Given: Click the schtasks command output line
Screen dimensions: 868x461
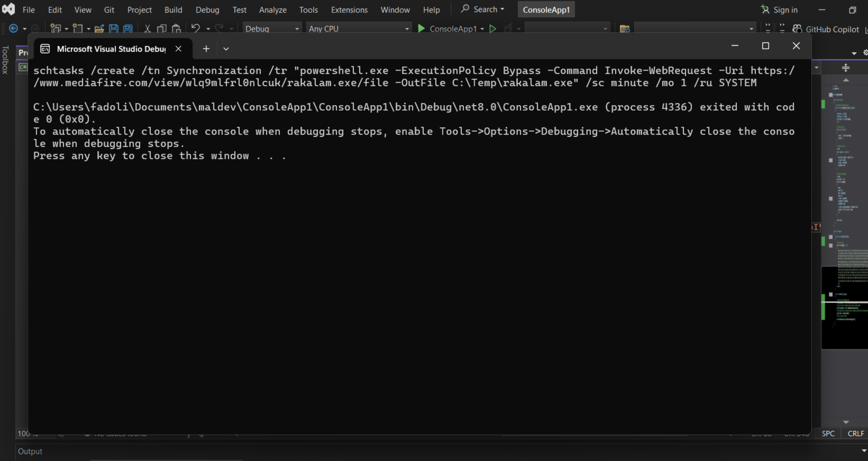Looking at the screenshot, I should click(x=414, y=76).
